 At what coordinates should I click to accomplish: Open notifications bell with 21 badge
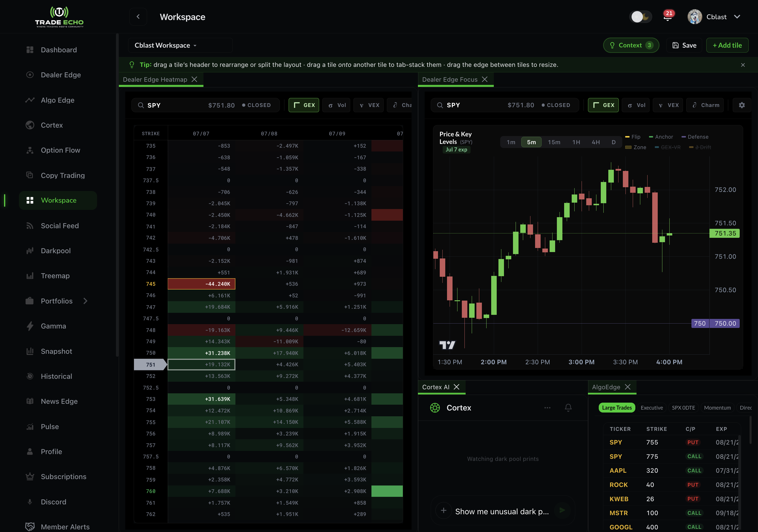pyautogui.click(x=668, y=17)
